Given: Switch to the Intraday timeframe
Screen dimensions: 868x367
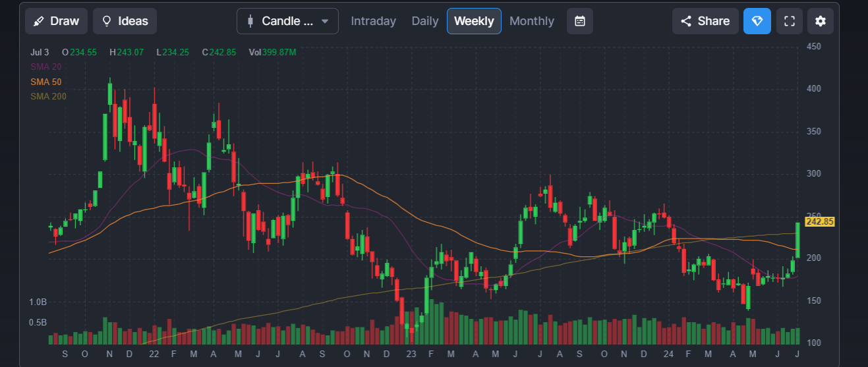Looking at the screenshot, I should (373, 21).
